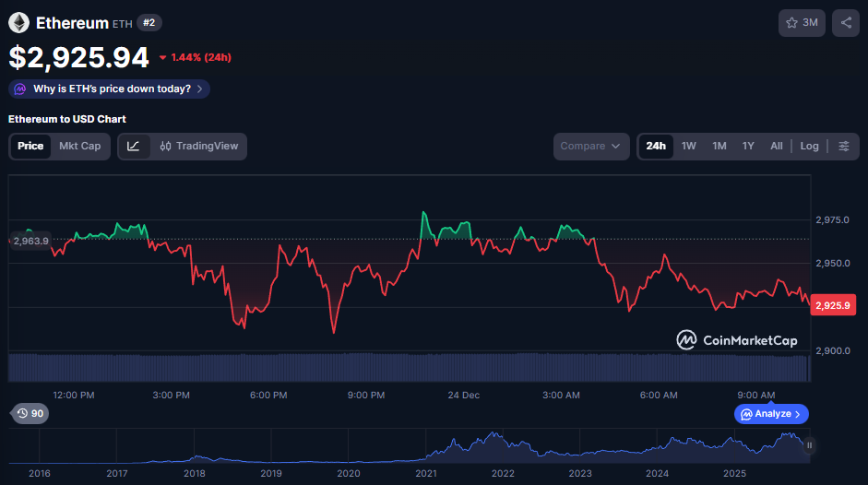This screenshot has height=485, width=868.
Task: Toggle Log scale on the chart
Action: [x=809, y=147]
